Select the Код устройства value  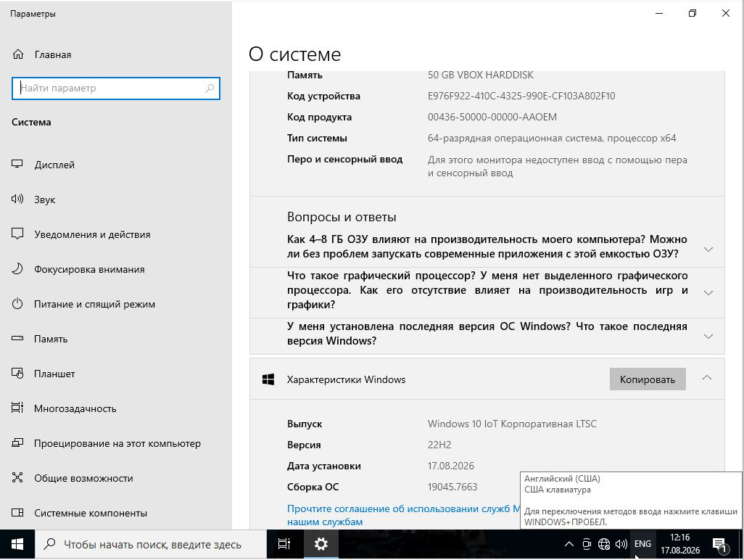tap(521, 96)
